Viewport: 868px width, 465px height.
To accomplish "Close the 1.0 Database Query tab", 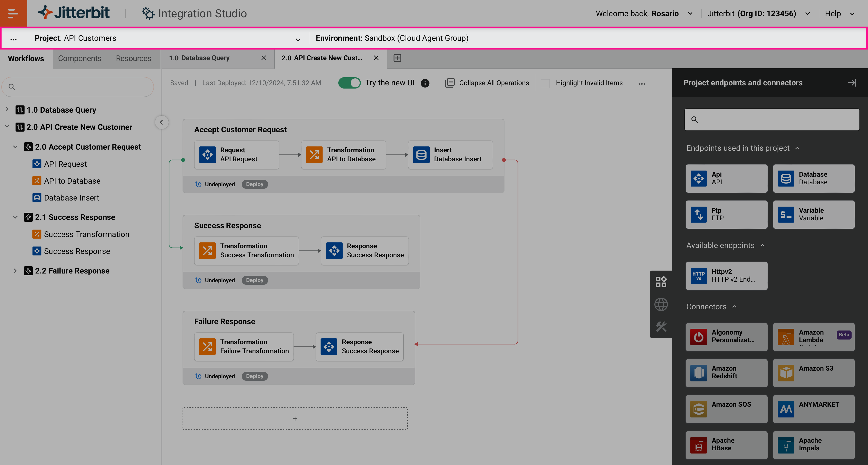I will [264, 58].
